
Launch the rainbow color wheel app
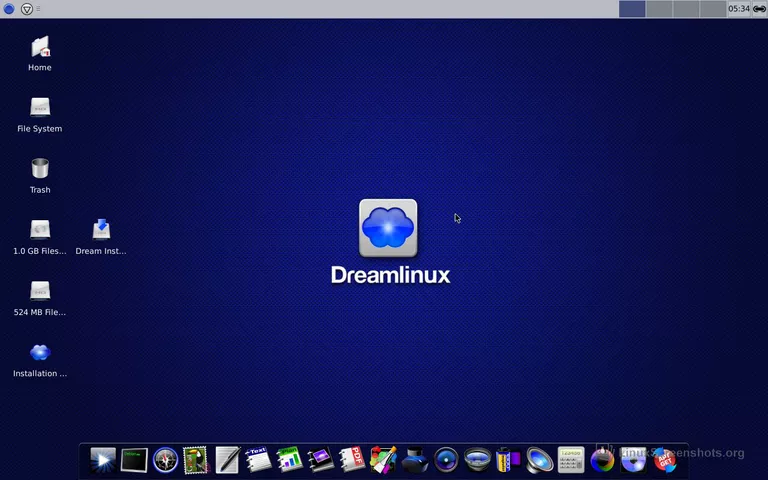pos(602,460)
